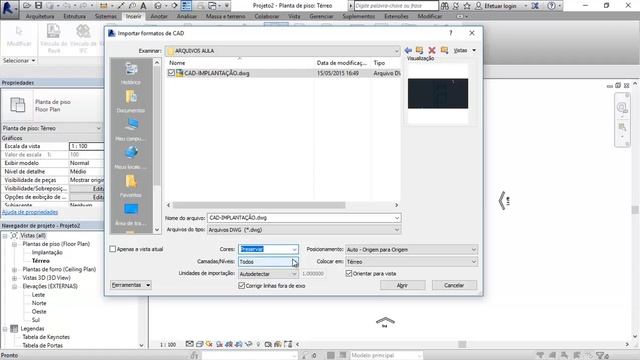
Task: Select the Text tool 'A' icon
Action: [x=143, y=6]
